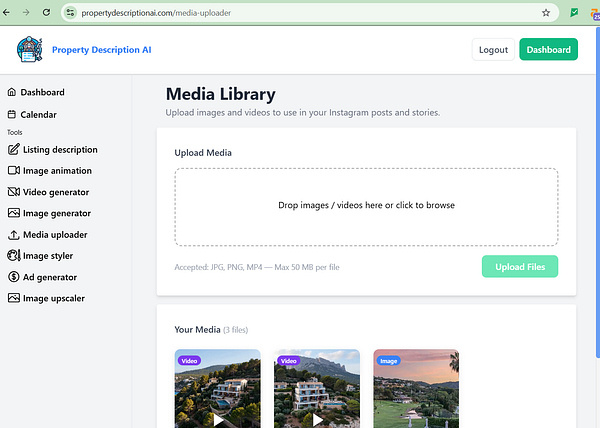This screenshot has height=428, width=600.
Task: Click the Upload Media label
Action: [x=203, y=153]
